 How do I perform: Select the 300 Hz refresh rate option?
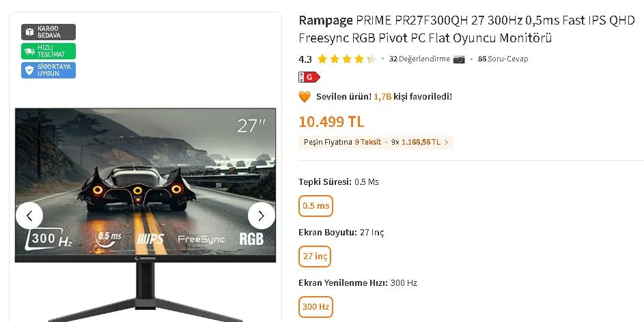(x=316, y=307)
